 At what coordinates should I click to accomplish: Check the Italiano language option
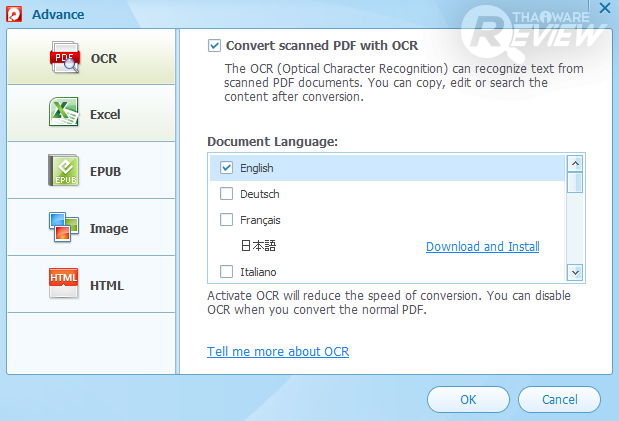pos(227,272)
